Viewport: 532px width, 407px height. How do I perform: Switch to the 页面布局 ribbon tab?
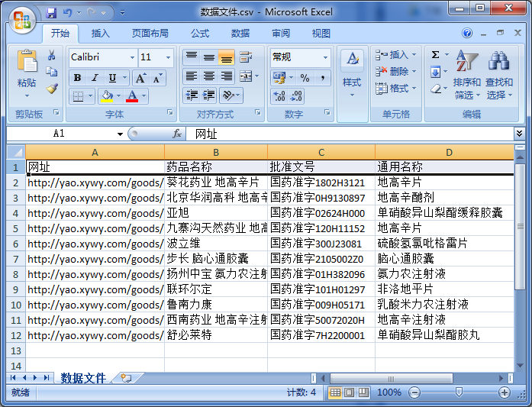pyautogui.click(x=150, y=34)
